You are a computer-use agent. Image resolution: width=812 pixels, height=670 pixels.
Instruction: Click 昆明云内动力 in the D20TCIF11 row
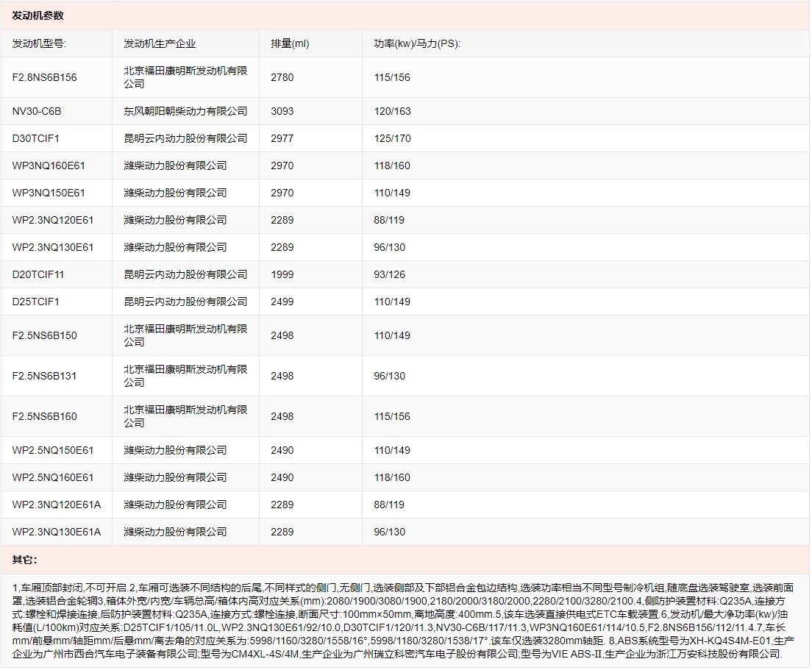[185, 274]
